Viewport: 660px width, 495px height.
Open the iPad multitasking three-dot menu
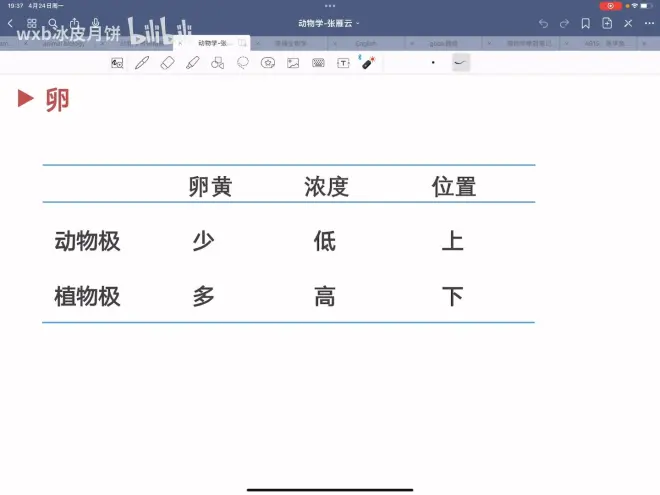(x=330, y=6)
